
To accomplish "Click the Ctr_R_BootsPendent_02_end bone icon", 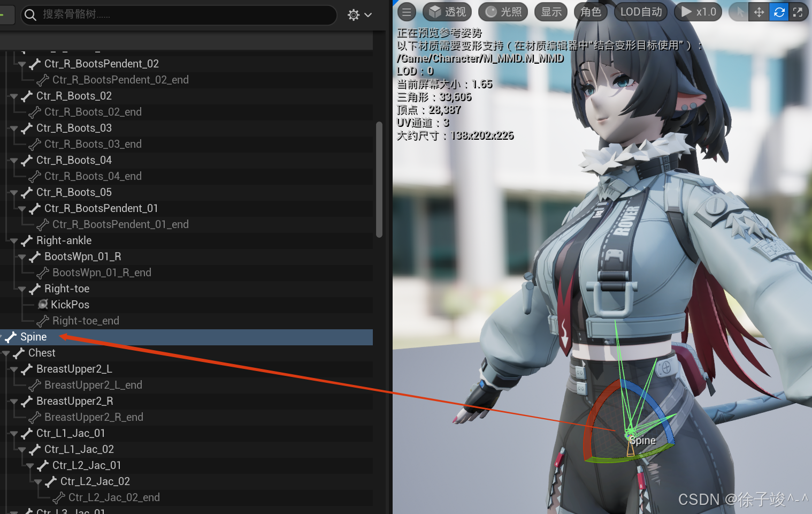I will tap(43, 80).
